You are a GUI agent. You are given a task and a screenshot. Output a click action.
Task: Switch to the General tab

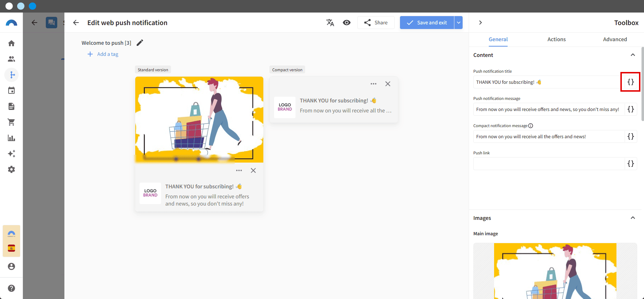(498, 39)
